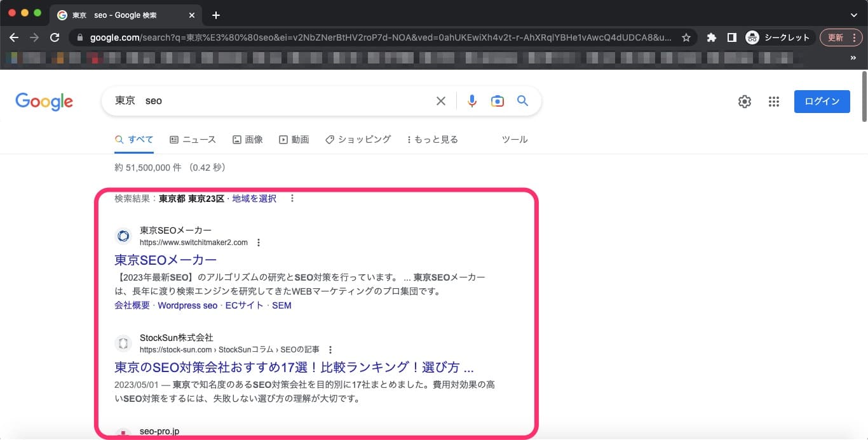Click the 東京SEOメーカー site favicon

click(123, 236)
